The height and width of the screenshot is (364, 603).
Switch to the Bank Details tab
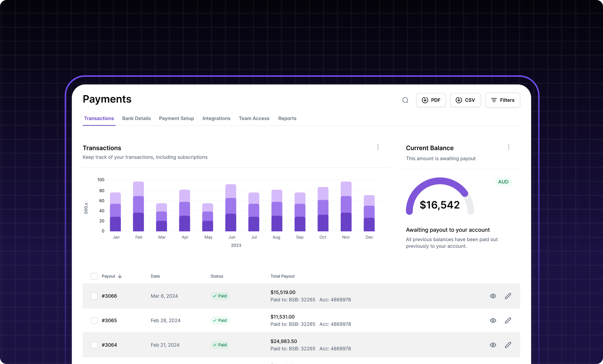[136, 118]
